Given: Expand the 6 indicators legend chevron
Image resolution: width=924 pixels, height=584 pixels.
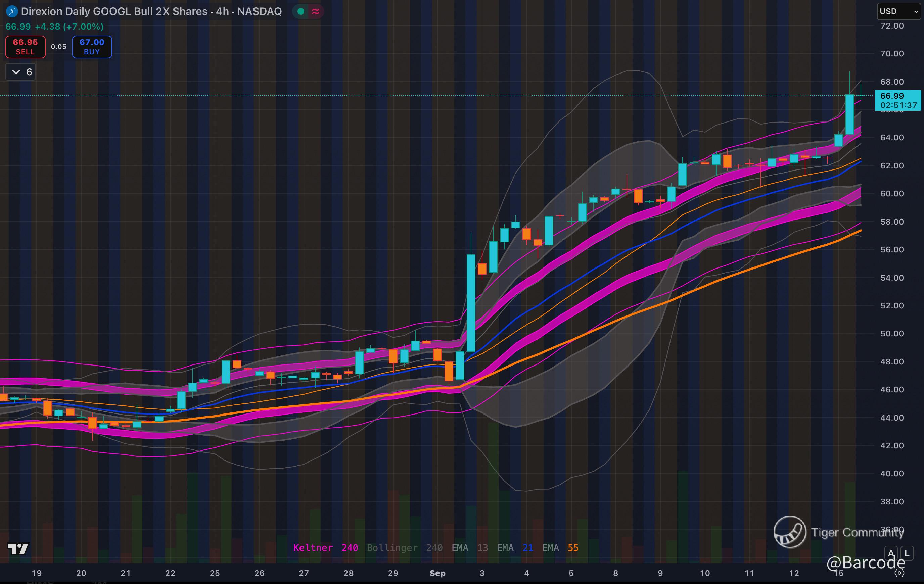Looking at the screenshot, I should click(16, 72).
